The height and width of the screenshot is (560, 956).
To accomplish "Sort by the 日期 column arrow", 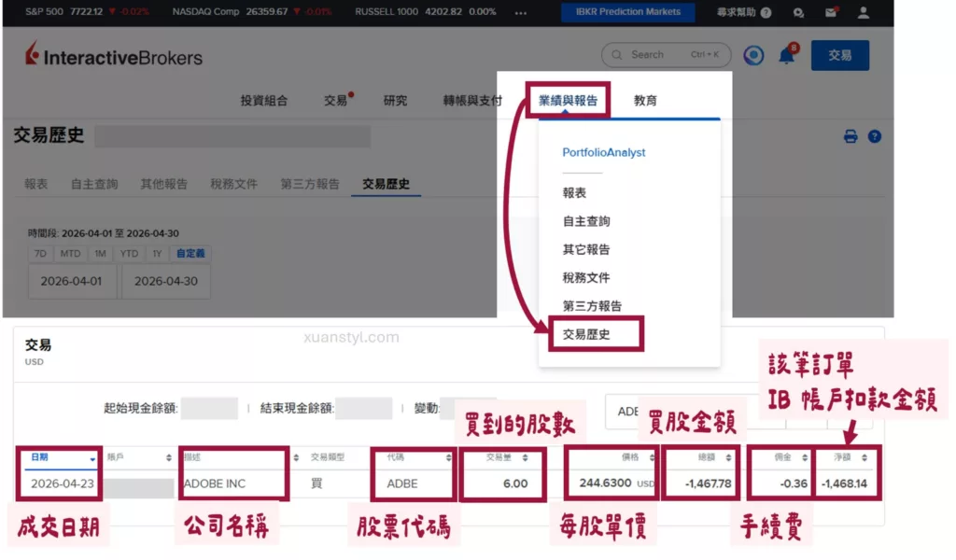I will (92, 459).
